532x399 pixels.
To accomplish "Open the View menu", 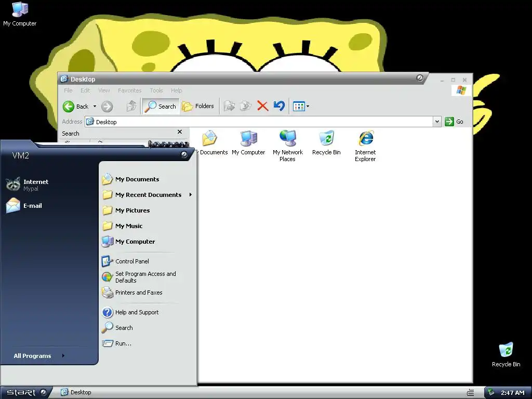I will [104, 90].
